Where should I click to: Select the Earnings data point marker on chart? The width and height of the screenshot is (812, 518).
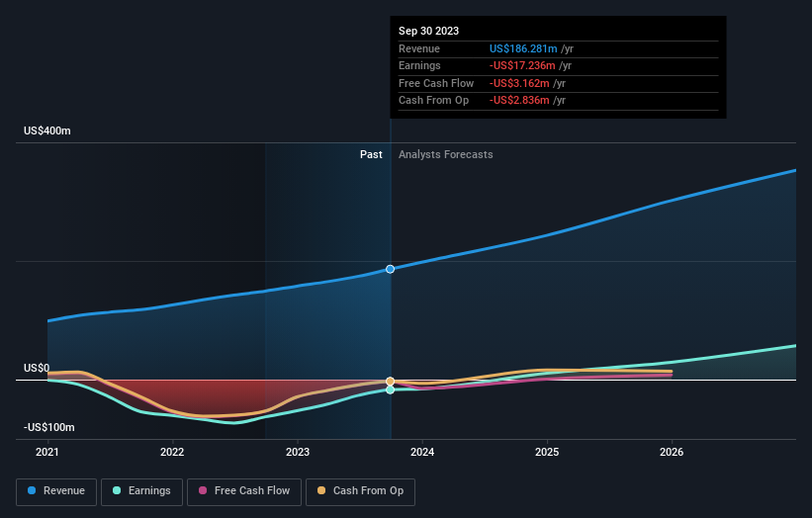pos(391,389)
